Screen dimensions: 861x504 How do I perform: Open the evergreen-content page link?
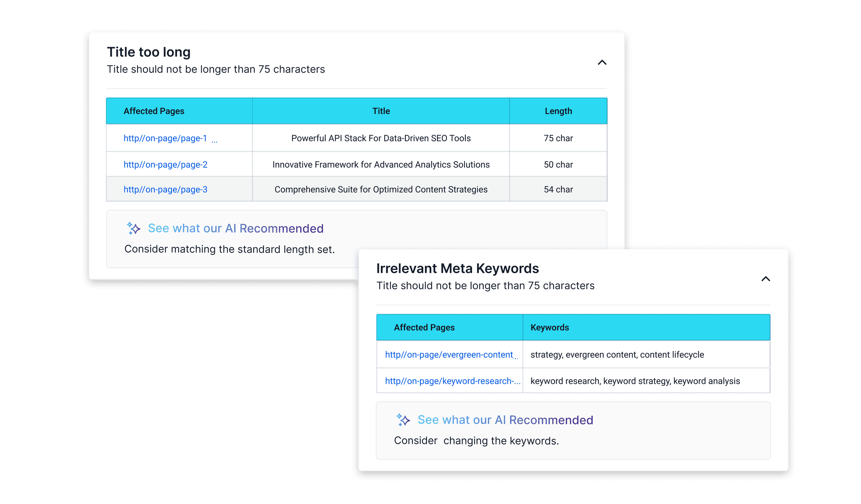(449, 355)
